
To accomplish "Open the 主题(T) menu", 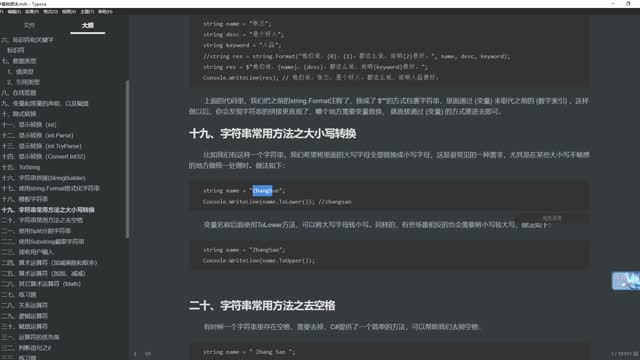I will coord(87,12).
